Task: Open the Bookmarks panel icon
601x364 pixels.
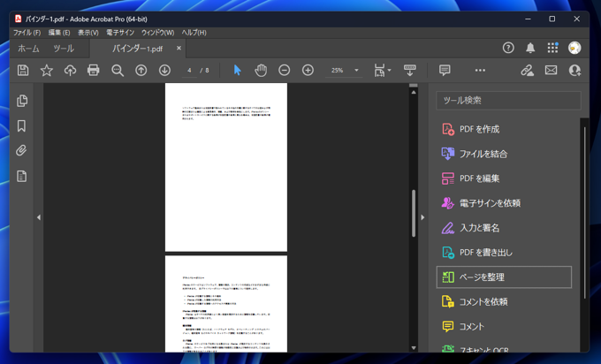Action: 22,126
